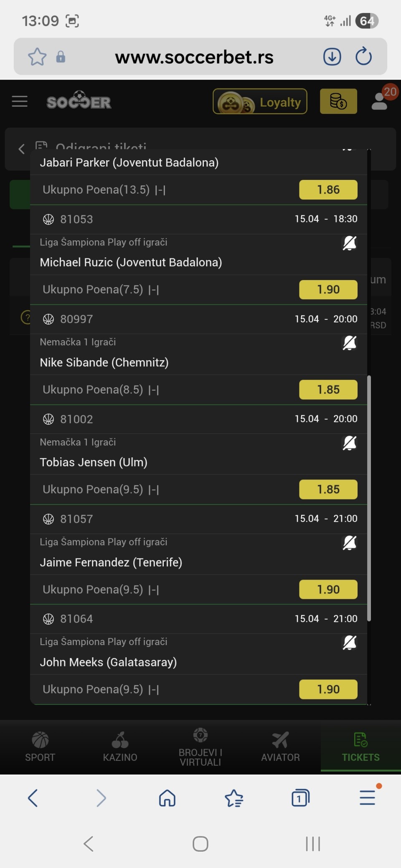Toggle notification bell for Nike Sibande

pyautogui.click(x=350, y=343)
